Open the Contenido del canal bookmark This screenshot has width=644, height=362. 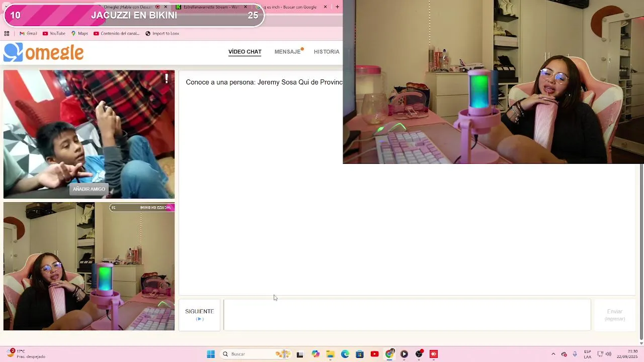pos(116,34)
